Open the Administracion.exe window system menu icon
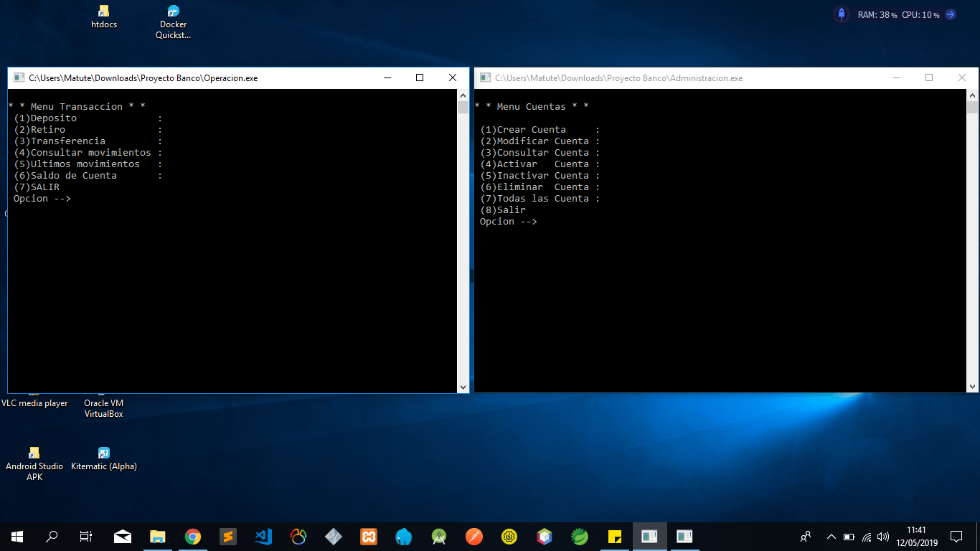 pyautogui.click(x=486, y=78)
